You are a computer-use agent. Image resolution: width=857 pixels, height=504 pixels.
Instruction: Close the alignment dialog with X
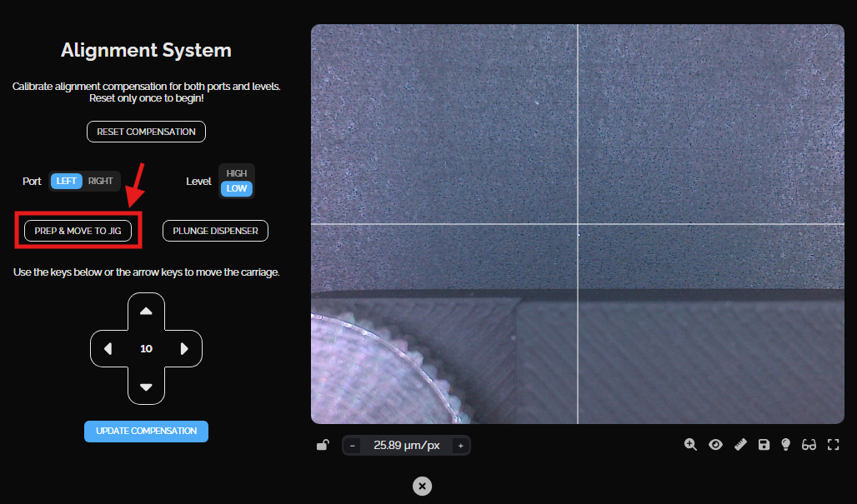pyautogui.click(x=422, y=486)
